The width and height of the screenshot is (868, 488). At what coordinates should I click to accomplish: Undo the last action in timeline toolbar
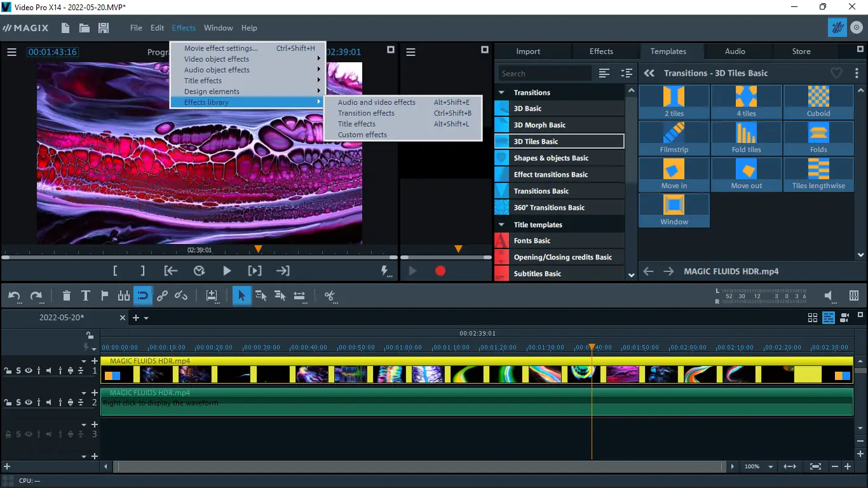tap(14, 295)
